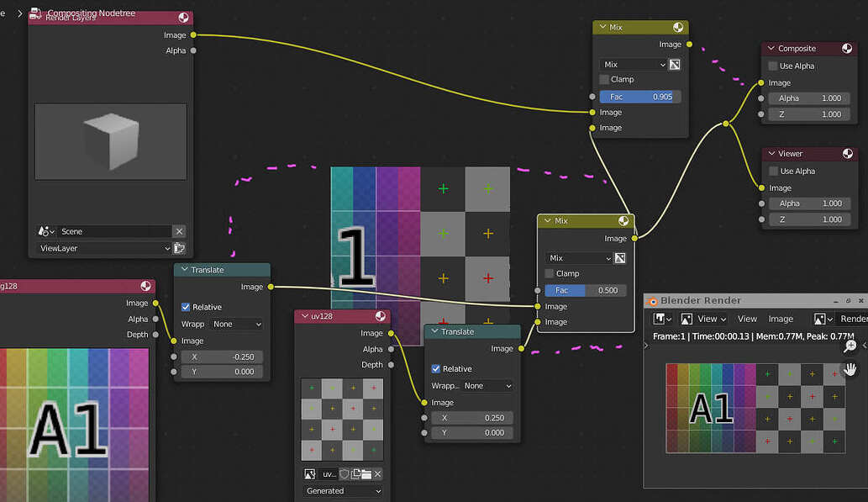Image resolution: width=868 pixels, height=502 pixels.
Task: Toggle preview icon on Render Layers node header
Action: [x=183, y=17]
